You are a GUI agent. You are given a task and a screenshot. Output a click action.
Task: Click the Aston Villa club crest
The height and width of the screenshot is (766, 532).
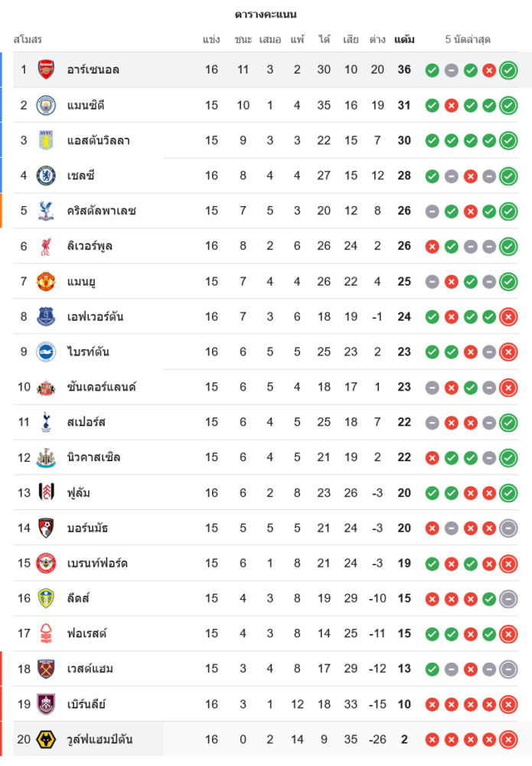[x=46, y=140]
